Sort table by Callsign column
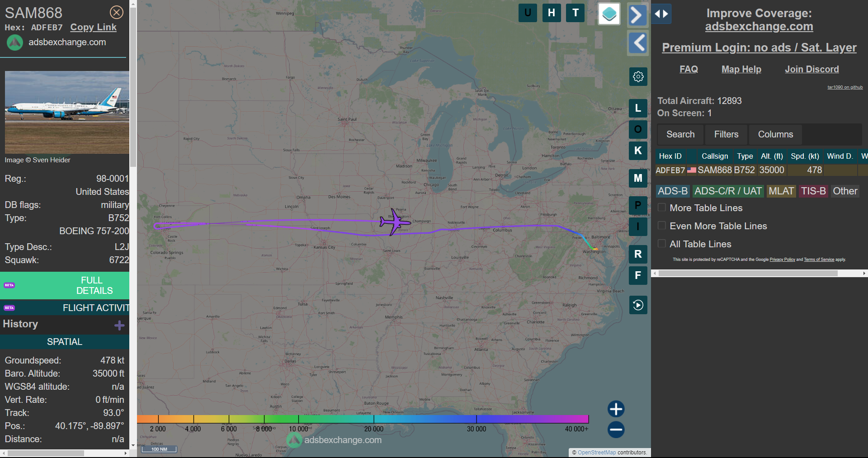 [x=715, y=156]
